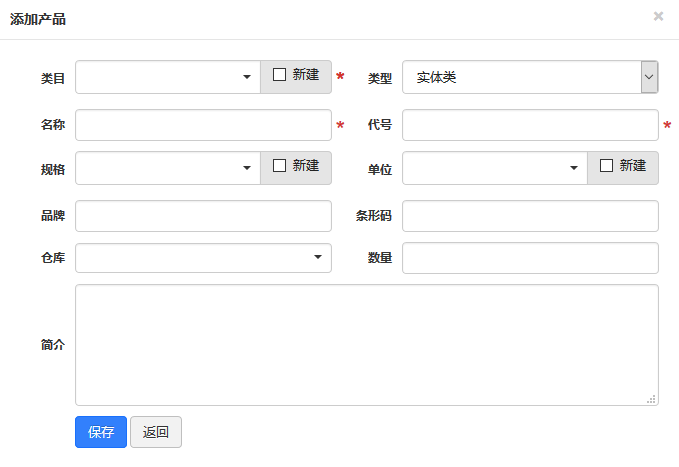Open the 类目 dropdown list
The height and width of the screenshot is (467, 679).
pyautogui.click(x=246, y=77)
